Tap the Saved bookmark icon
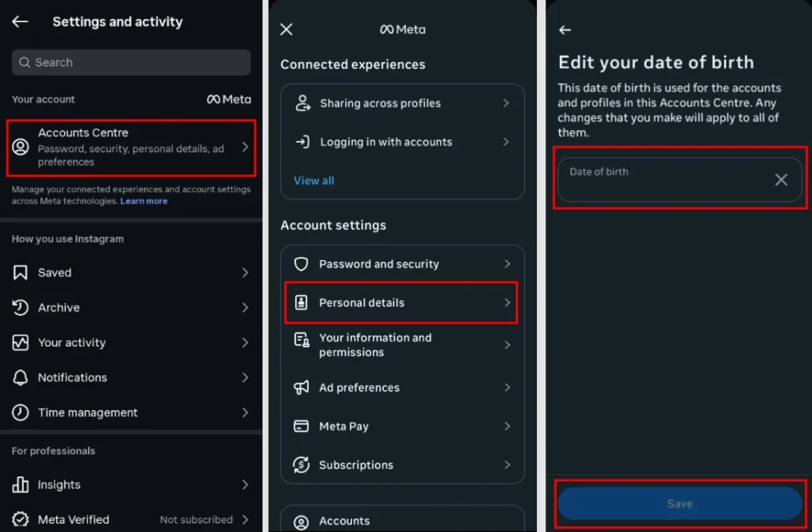This screenshot has width=812, height=532. (x=20, y=273)
